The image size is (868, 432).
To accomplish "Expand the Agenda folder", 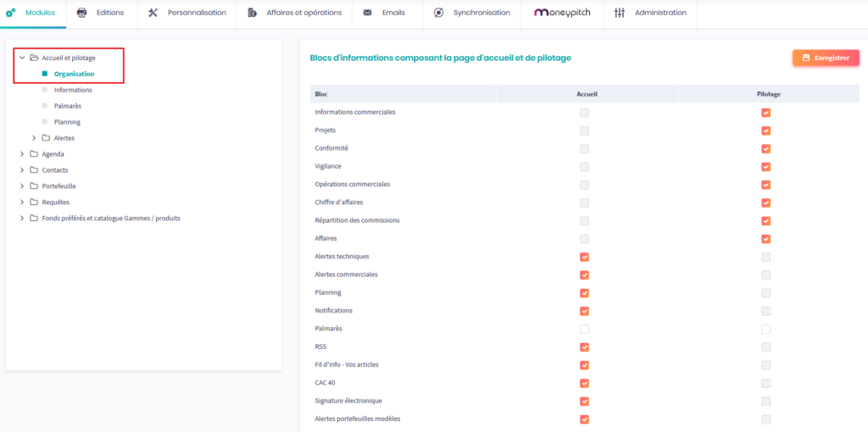I will pos(22,154).
